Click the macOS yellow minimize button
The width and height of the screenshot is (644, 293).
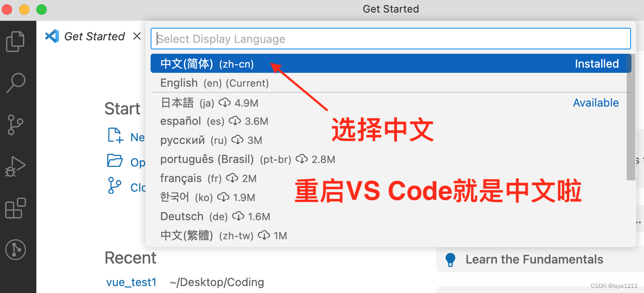pos(24,9)
